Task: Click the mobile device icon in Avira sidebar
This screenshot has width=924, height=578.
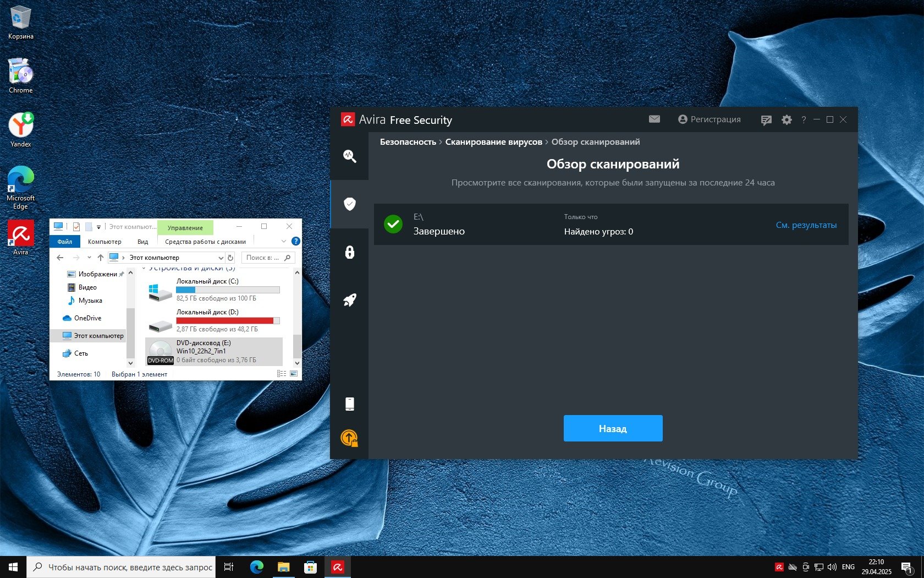Action: [x=349, y=404]
